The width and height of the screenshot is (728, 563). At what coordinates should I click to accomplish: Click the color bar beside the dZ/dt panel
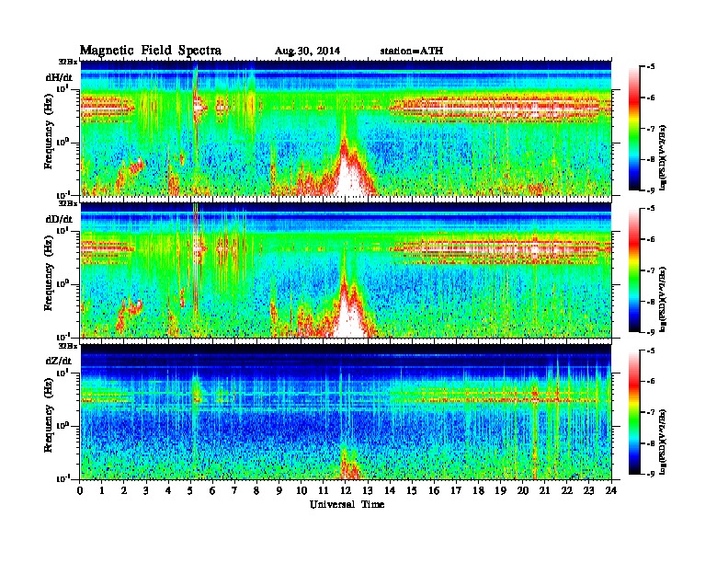pos(634,412)
